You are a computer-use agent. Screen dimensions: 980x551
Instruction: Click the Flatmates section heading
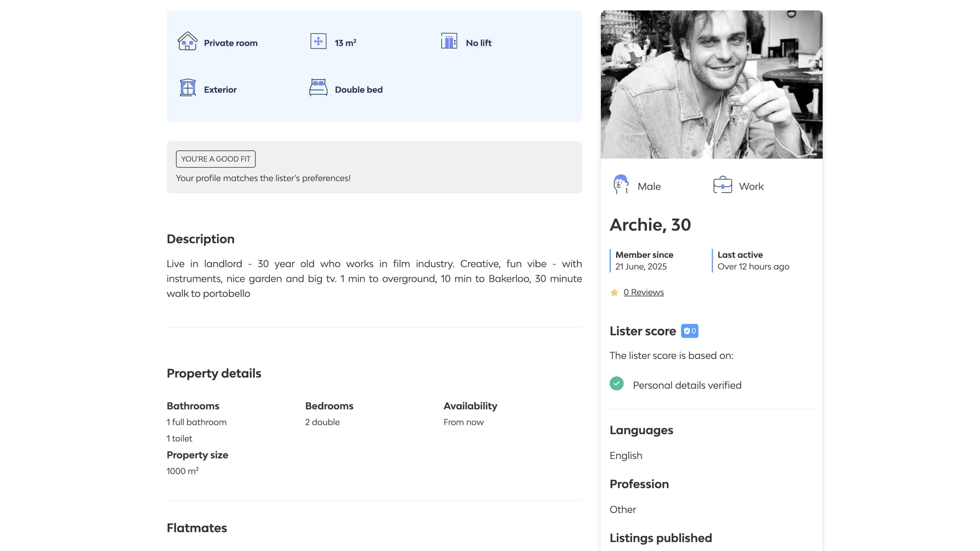[x=197, y=528]
